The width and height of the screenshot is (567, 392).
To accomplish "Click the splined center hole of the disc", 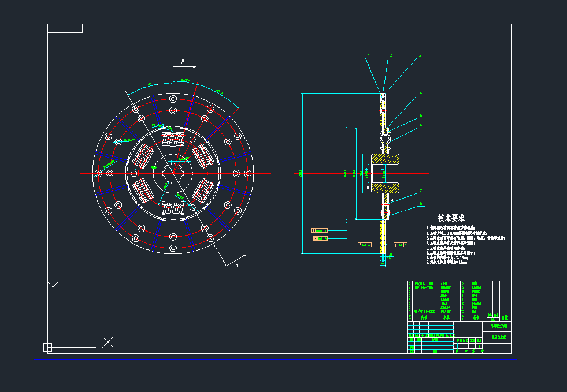I will [x=173, y=173].
